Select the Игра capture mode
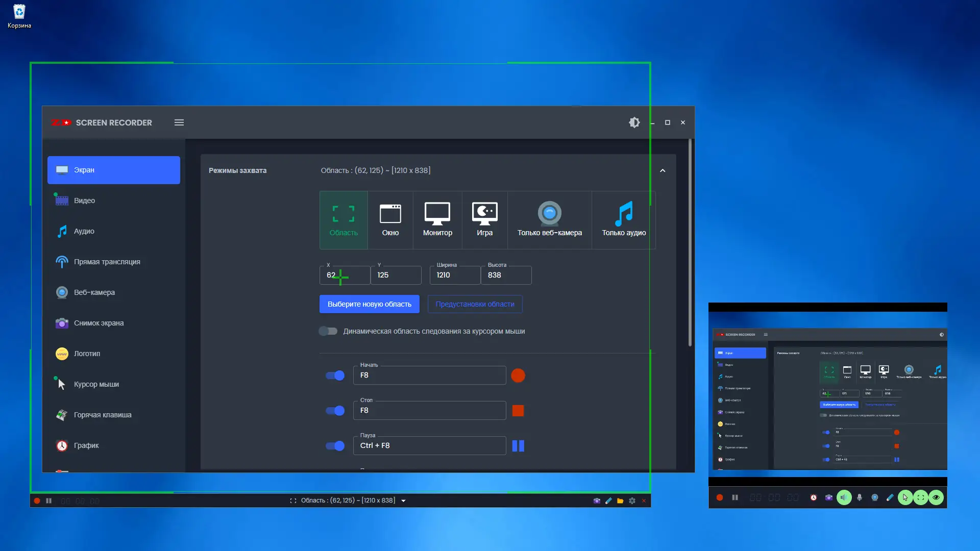980x551 pixels. tap(484, 219)
